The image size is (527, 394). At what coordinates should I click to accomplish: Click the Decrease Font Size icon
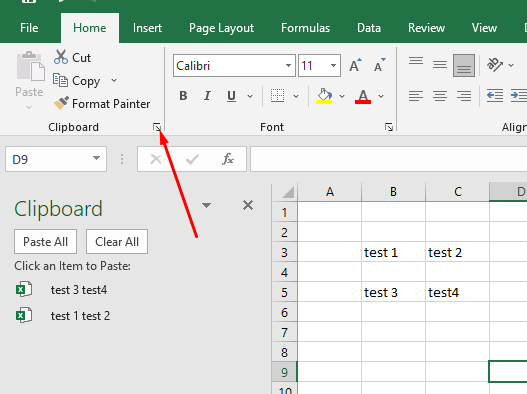[380, 65]
